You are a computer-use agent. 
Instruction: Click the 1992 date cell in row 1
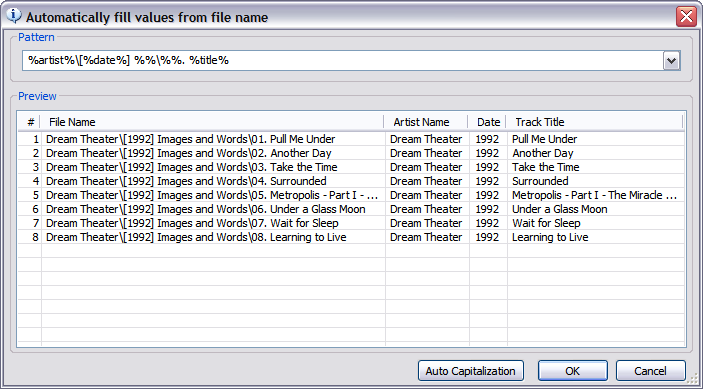(487, 139)
